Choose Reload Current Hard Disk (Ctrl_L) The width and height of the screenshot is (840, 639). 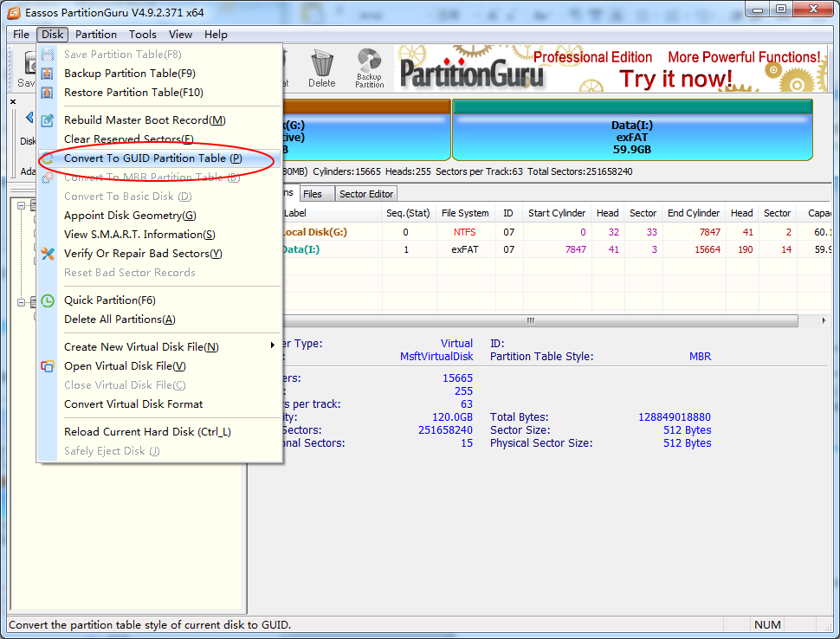click(x=159, y=432)
